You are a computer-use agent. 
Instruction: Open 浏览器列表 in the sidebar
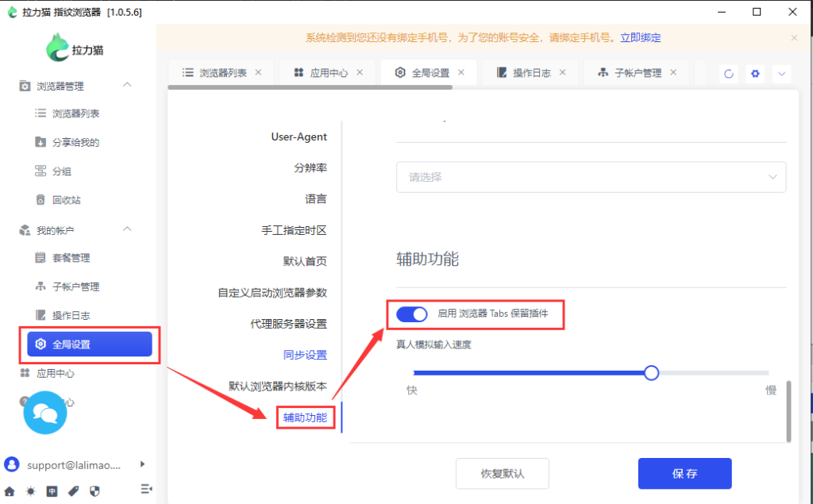point(75,113)
